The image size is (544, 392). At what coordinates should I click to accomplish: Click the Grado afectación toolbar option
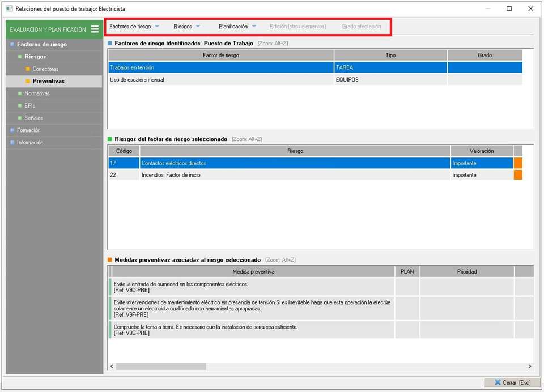[x=361, y=27]
